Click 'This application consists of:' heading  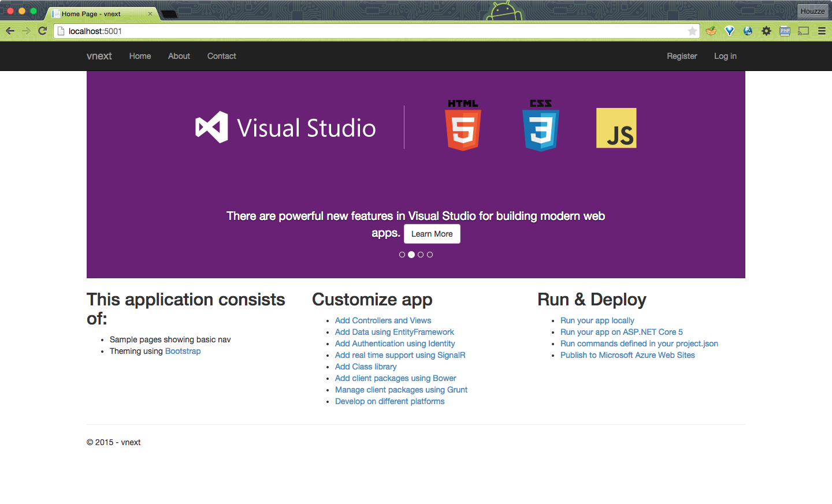pyautogui.click(x=186, y=309)
